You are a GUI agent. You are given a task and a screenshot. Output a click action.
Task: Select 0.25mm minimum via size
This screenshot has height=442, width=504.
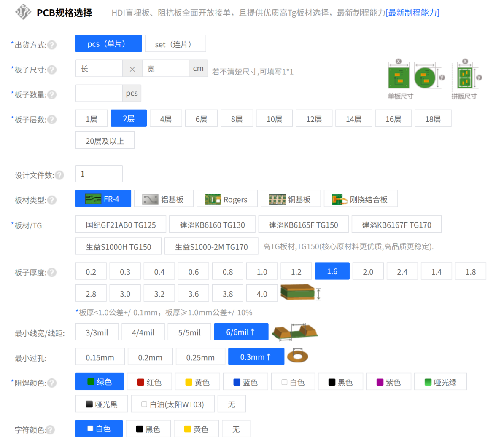pos(200,356)
